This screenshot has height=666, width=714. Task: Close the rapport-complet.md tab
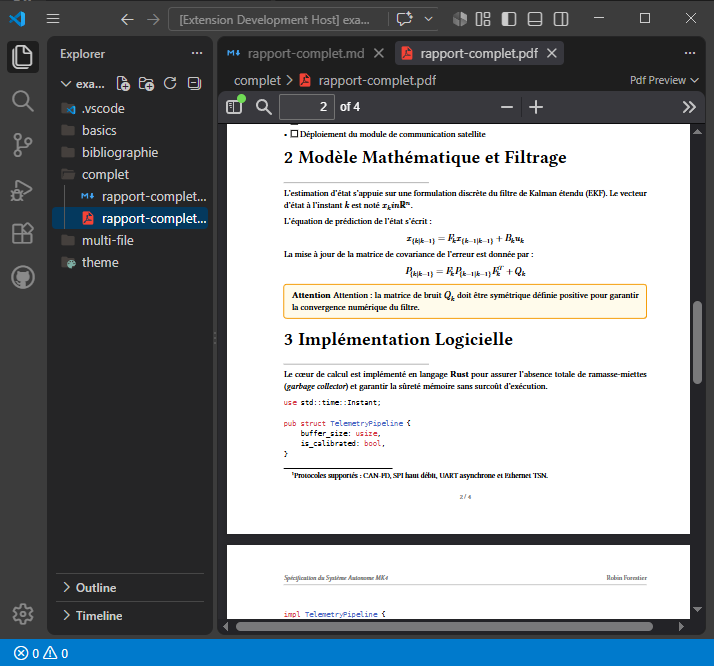tap(379, 53)
